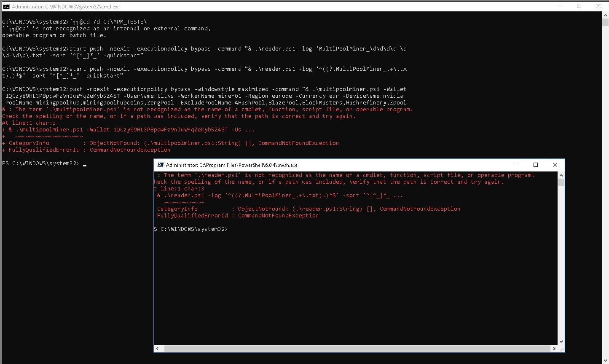Viewport: 609px width, 364px height.
Task: Maximize the pwsh.exe console window
Action: tap(536, 165)
